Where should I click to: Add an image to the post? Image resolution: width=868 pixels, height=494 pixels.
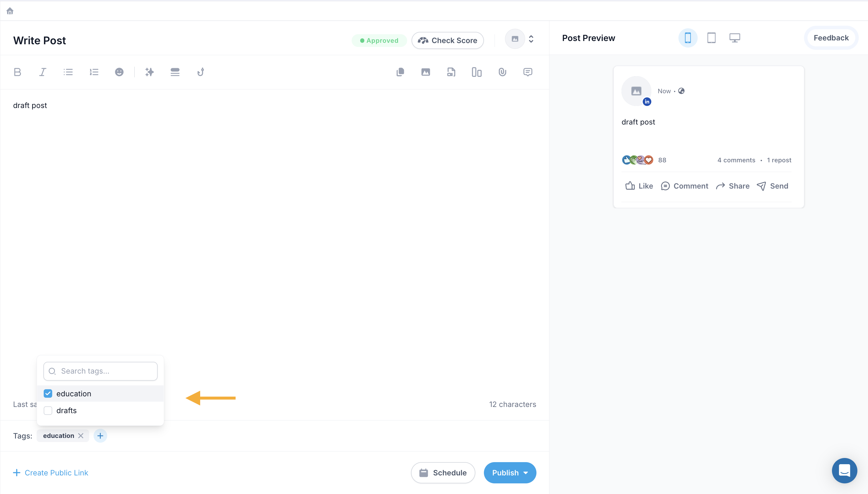425,72
